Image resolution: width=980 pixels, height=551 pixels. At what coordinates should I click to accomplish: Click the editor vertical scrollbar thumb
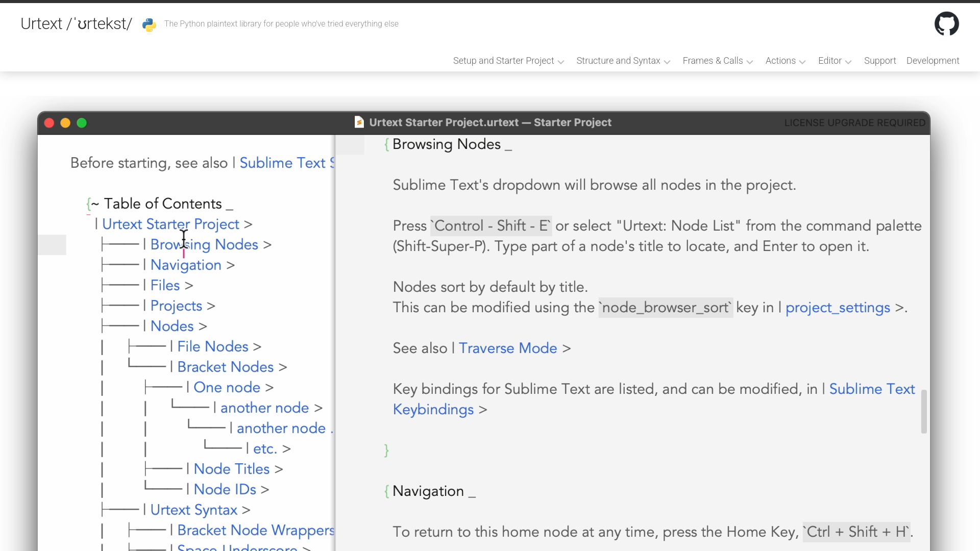[x=924, y=411]
